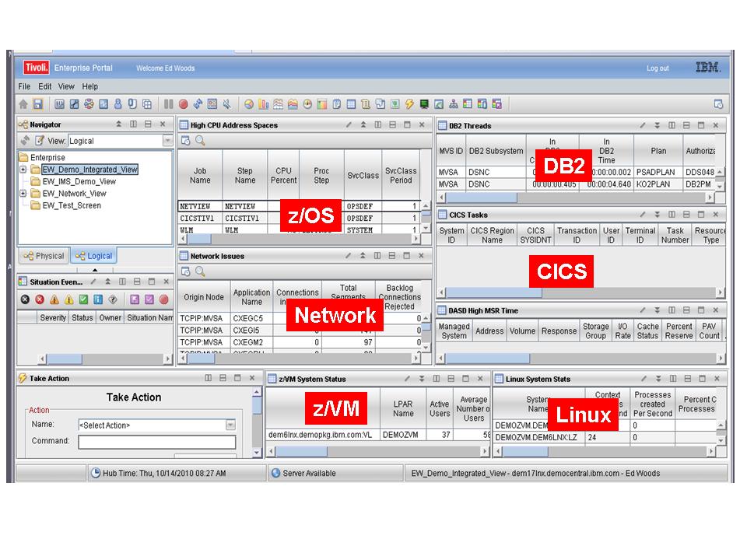This screenshot has width=747, height=560.
Task: Toggle the yellow Warning situation filter
Action: (69, 299)
